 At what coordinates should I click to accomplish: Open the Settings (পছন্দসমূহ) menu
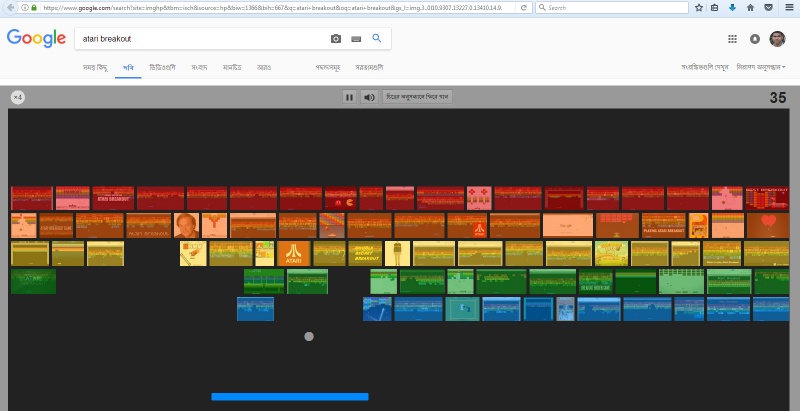pos(328,67)
